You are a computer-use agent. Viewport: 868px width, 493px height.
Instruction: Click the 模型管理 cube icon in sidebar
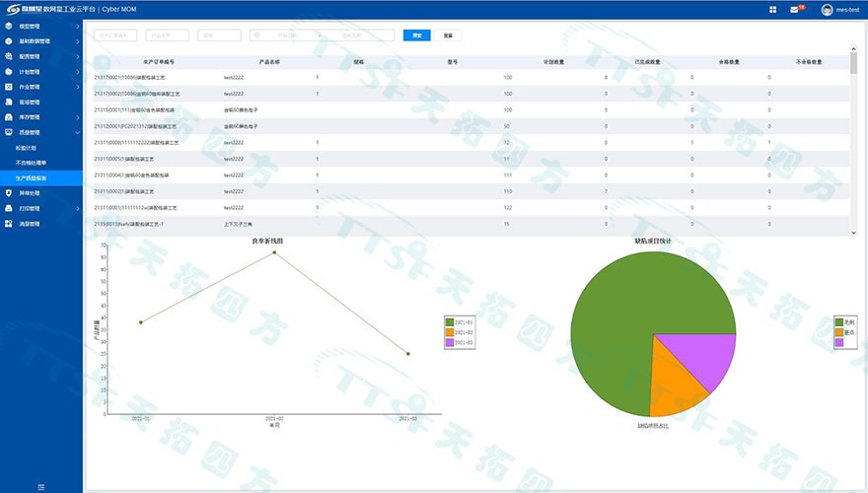[9, 26]
